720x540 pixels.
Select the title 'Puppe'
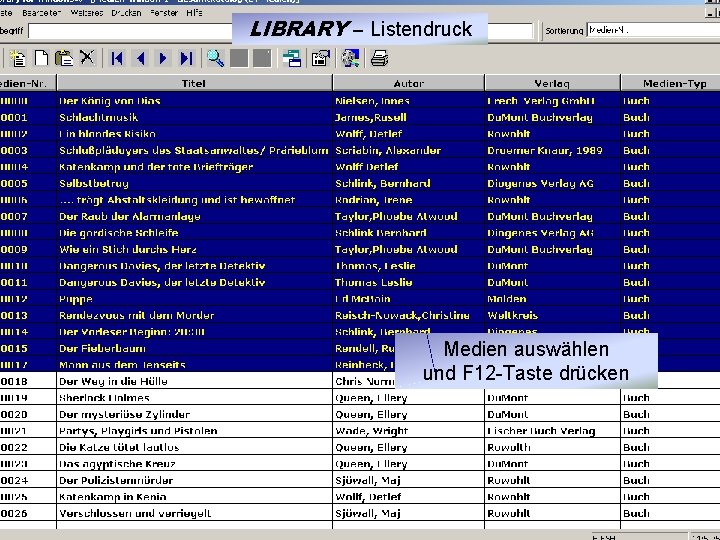pyautogui.click(x=76, y=299)
